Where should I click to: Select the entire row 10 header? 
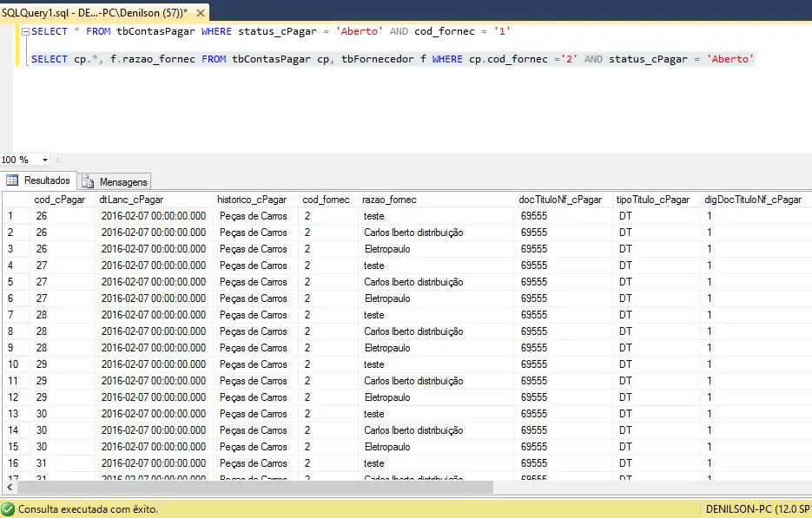[x=14, y=364]
